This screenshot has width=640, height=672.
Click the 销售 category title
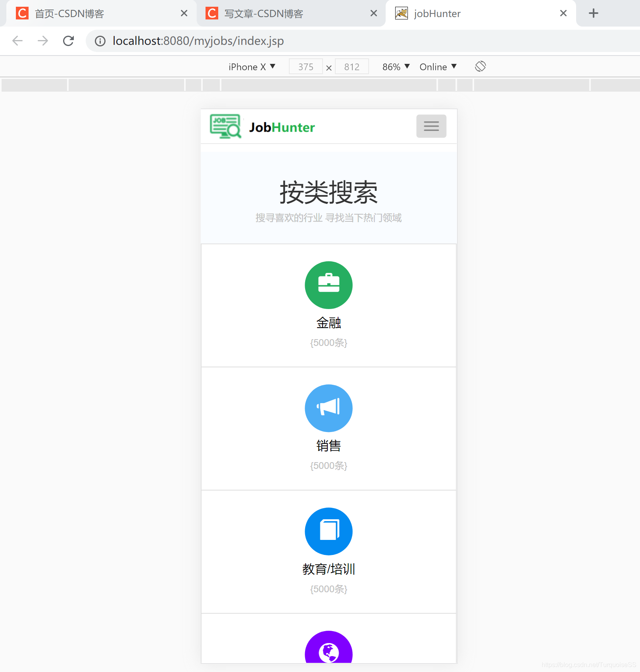(329, 446)
